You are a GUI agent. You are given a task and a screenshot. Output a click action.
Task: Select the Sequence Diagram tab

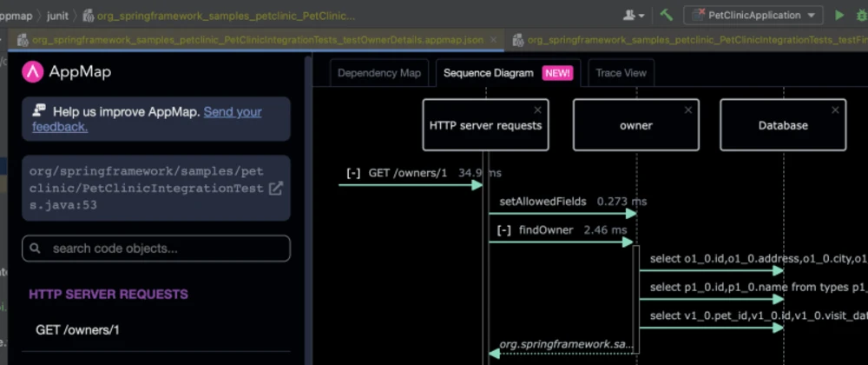(508, 73)
